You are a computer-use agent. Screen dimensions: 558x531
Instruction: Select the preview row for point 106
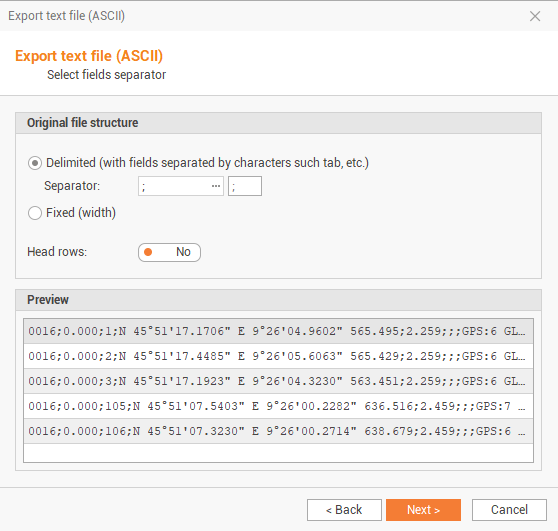click(278, 431)
